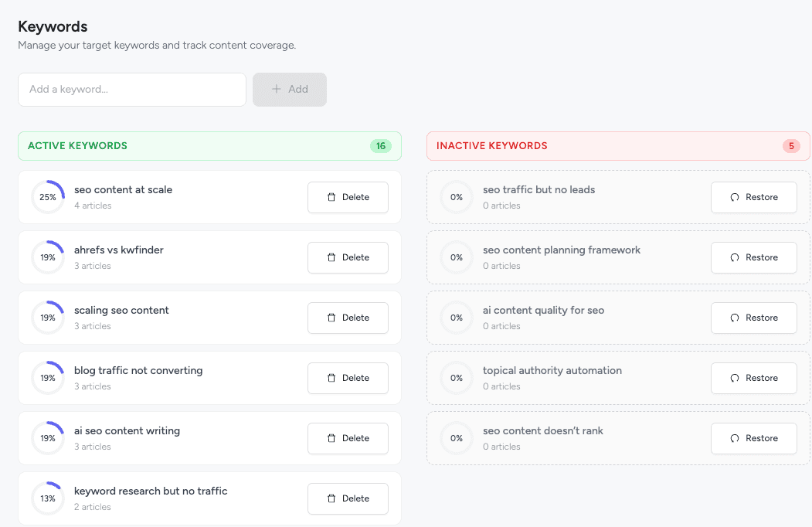The image size is (812, 527).
Task: Select the Active Keywords header
Action: pos(78,146)
